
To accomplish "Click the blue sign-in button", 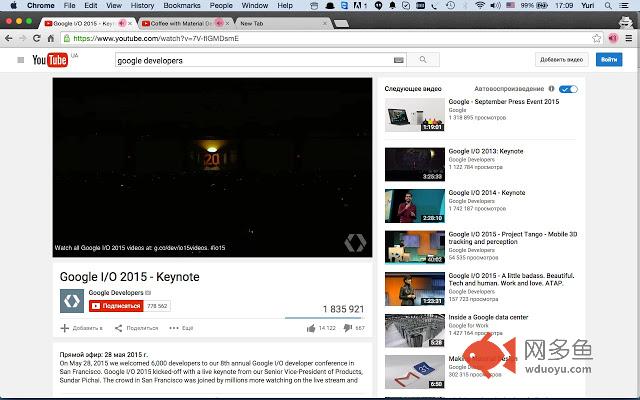I will click(x=609, y=60).
